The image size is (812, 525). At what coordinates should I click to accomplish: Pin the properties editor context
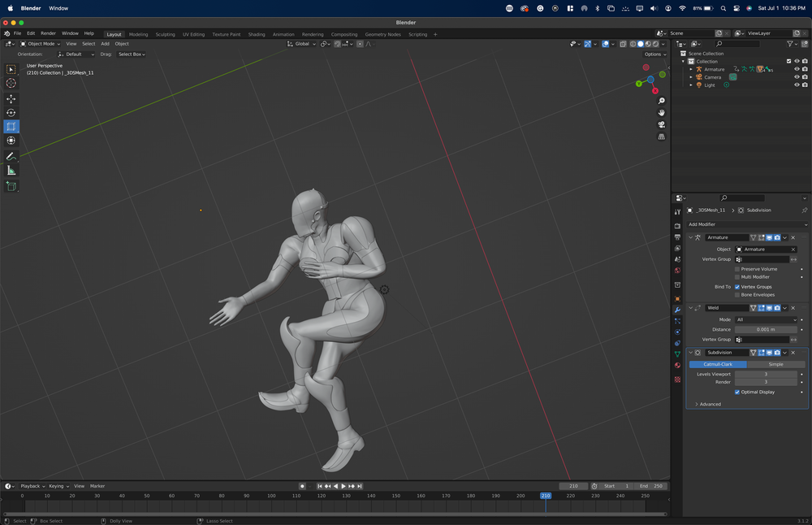[x=804, y=210]
